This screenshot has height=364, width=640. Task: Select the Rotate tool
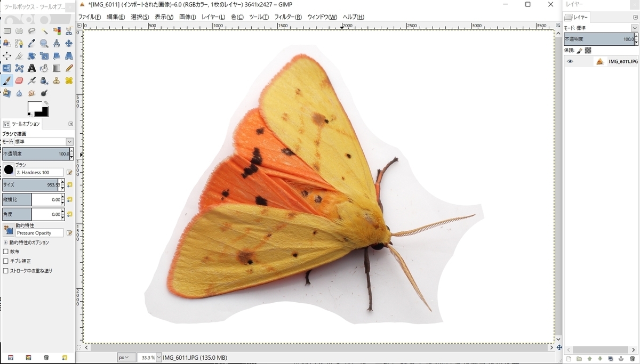(31, 55)
